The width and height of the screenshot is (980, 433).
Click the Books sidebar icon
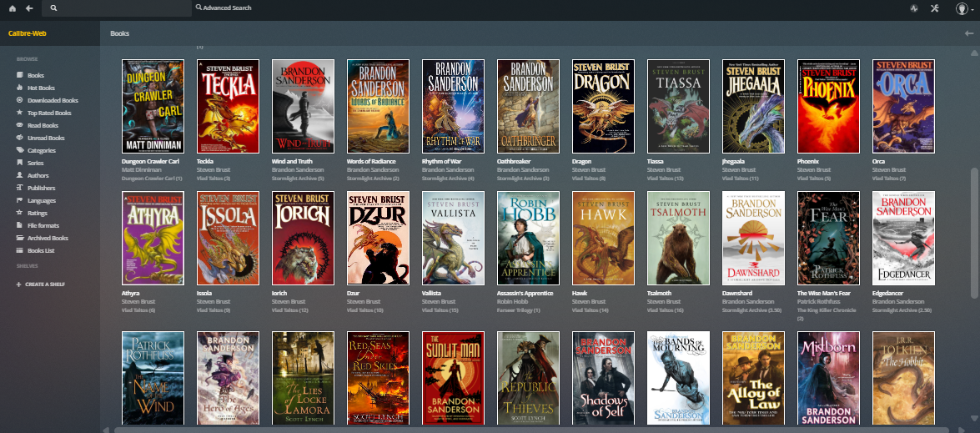click(20, 75)
